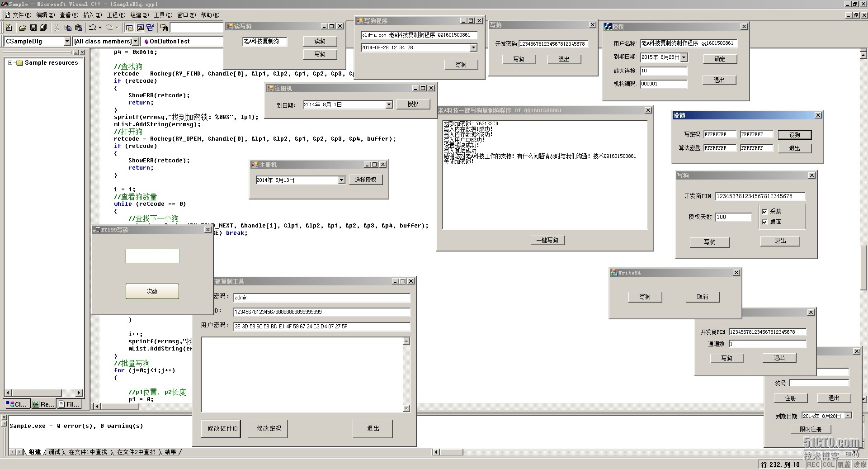Click the Save All icon
The height and width of the screenshot is (469, 868).
tap(43, 28)
